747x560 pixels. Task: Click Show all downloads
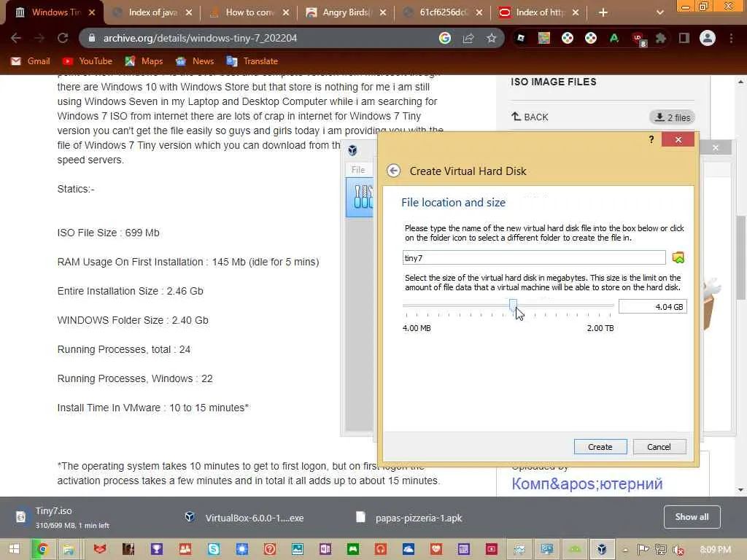(x=692, y=517)
